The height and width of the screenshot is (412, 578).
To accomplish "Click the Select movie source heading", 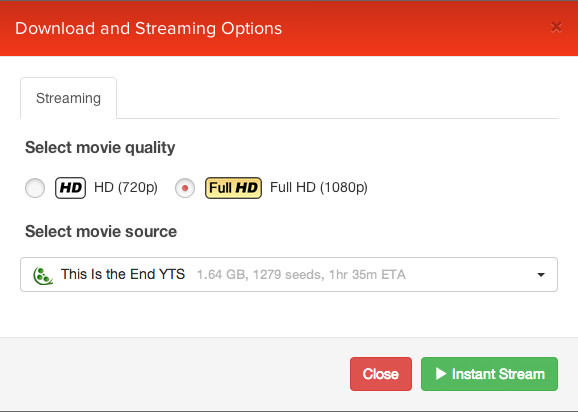I will click(101, 231).
